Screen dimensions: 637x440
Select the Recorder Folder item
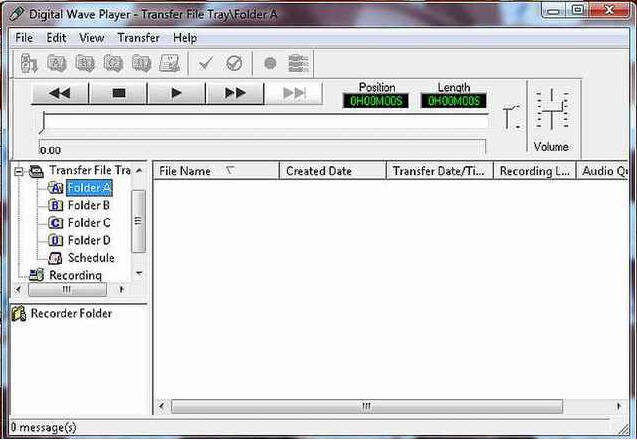(x=71, y=313)
